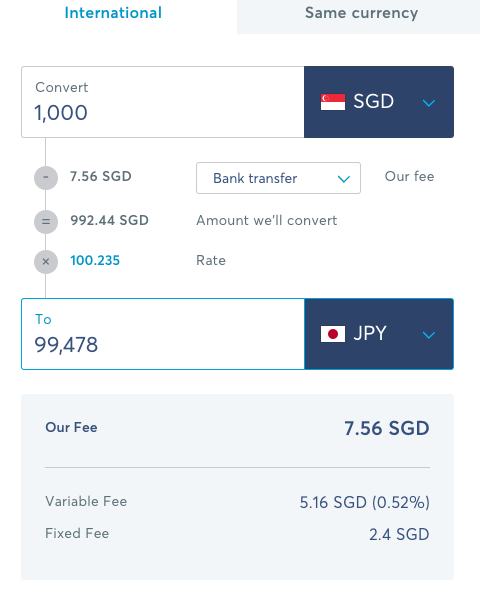The height and width of the screenshot is (595, 480).
Task: Click the Variable Fee row
Action: coord(238,502)
